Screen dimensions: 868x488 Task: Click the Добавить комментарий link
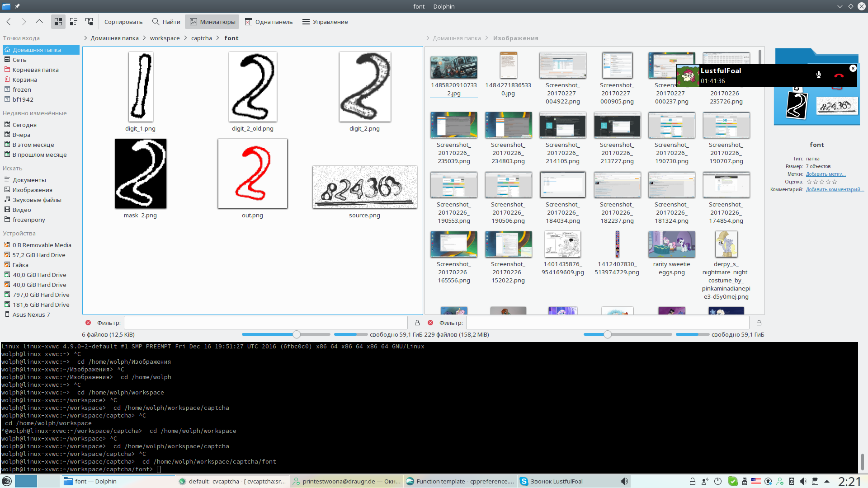(835, 189)
